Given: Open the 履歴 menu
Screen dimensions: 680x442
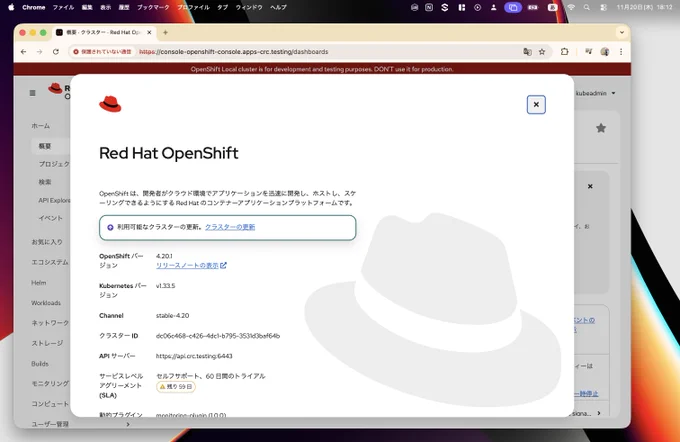Looking at the screenshot, I should pos(124,7).
